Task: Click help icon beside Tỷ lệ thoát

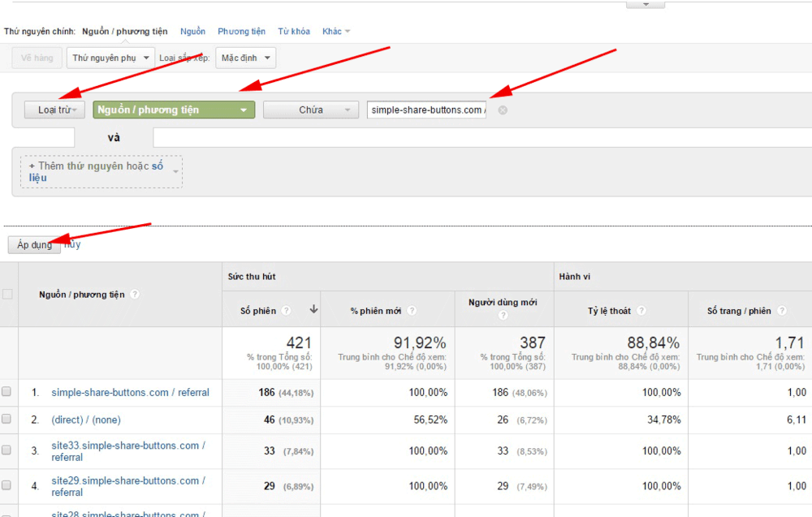Action: pyautogui.click(x=641, y=311)
